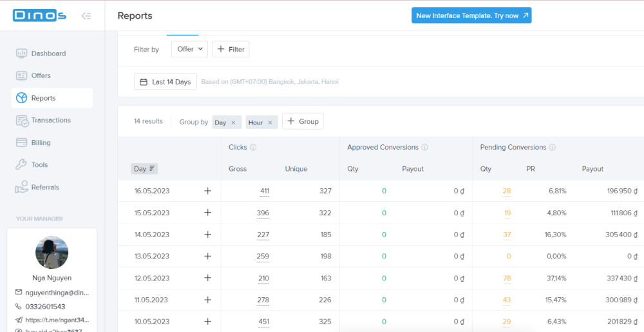Click the info icon beside Approved Conversions
644x332 pixels.
pos(425,148)
